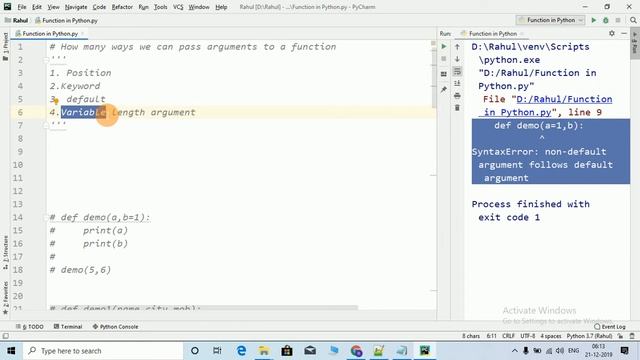
Task: Open the Terminal tool window
Action: (68, 327)
